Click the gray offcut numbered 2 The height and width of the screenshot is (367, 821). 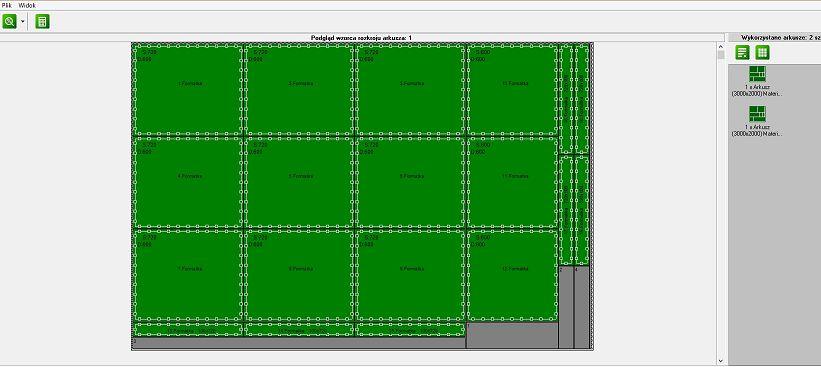point(566,307)
